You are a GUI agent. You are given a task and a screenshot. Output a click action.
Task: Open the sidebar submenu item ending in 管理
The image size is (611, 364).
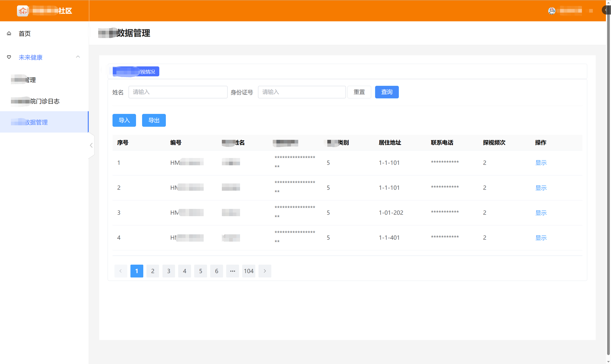(x=44, y=80)
